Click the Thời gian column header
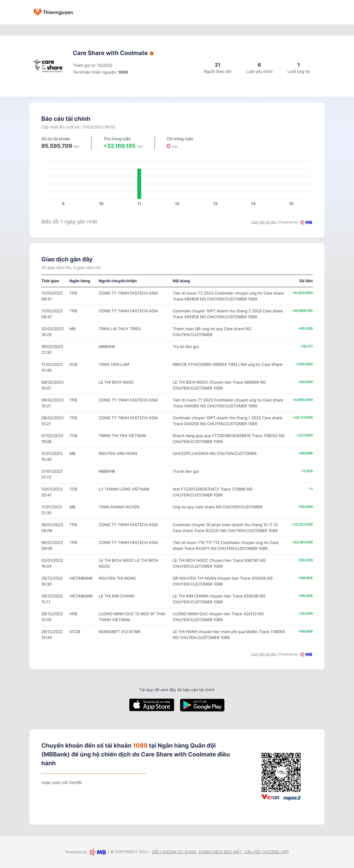The image size is (354, 868). click(50, 281)
